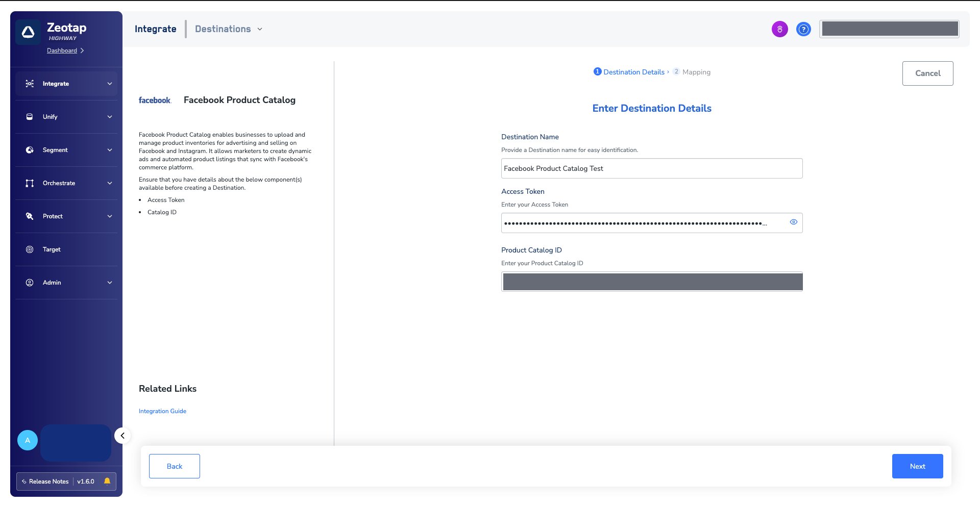Expand the Protect menu chevron
This screenshot has height=507, width=980.
click(x=110, y=216)
